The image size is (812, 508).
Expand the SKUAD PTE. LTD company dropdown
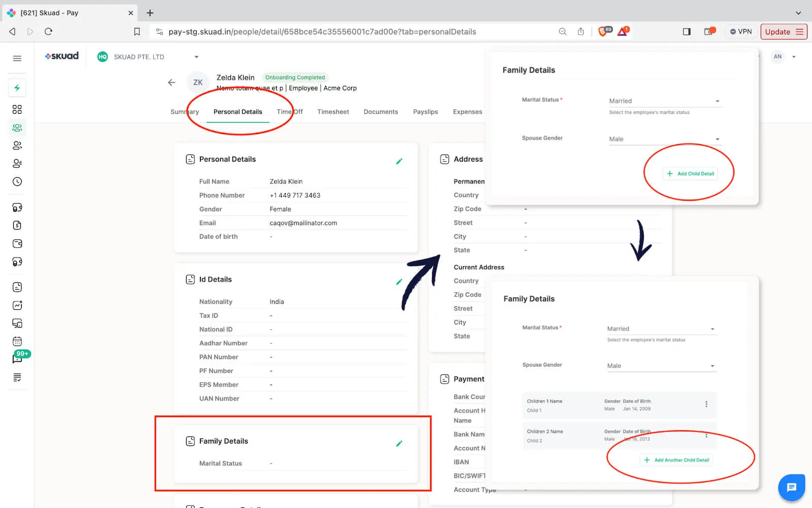click(x=196, y=57)
